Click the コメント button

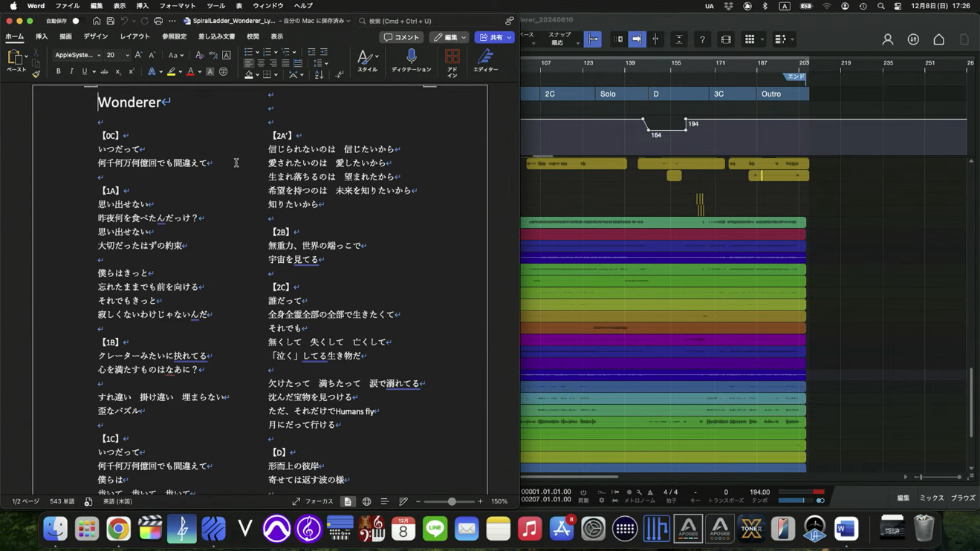point(401,37)
